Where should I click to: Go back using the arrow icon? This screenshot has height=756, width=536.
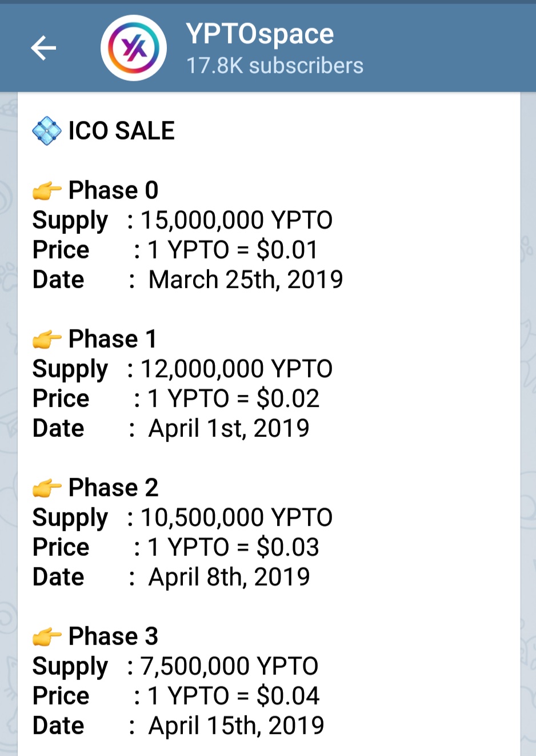(x=43, y=47)
